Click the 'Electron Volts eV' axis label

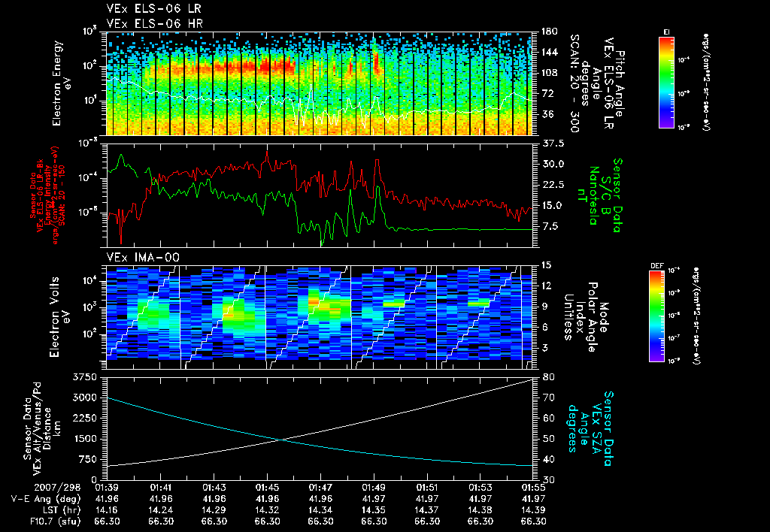point(59,316)
